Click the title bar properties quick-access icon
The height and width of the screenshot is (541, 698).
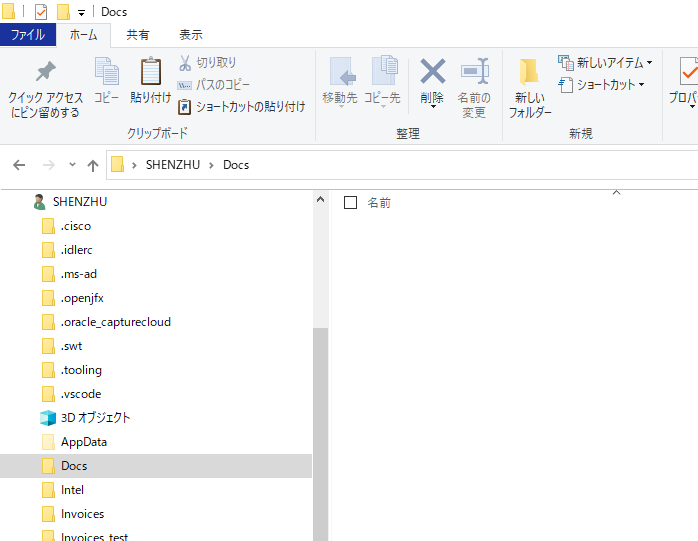coord(41,12)
